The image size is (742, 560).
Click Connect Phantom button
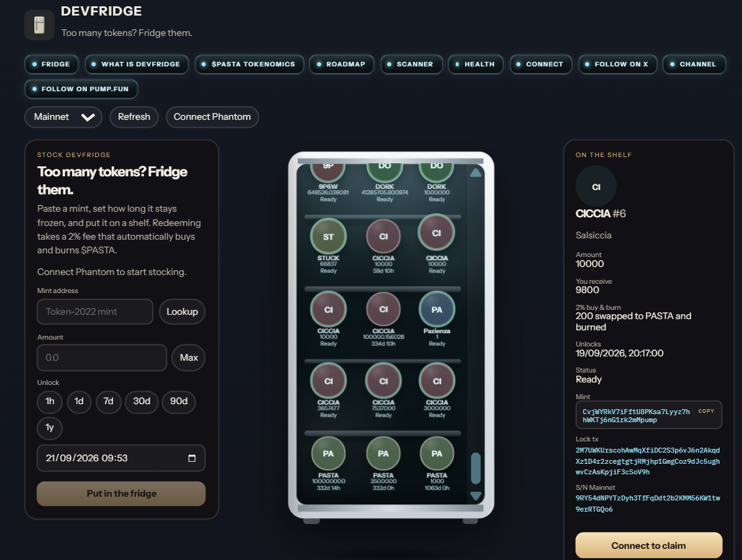point(212,117)
